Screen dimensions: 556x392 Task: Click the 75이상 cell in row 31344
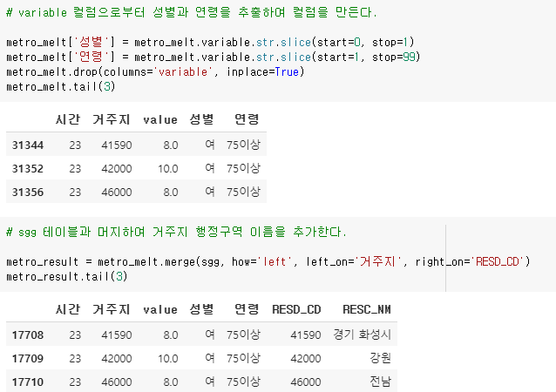point(244,145)
